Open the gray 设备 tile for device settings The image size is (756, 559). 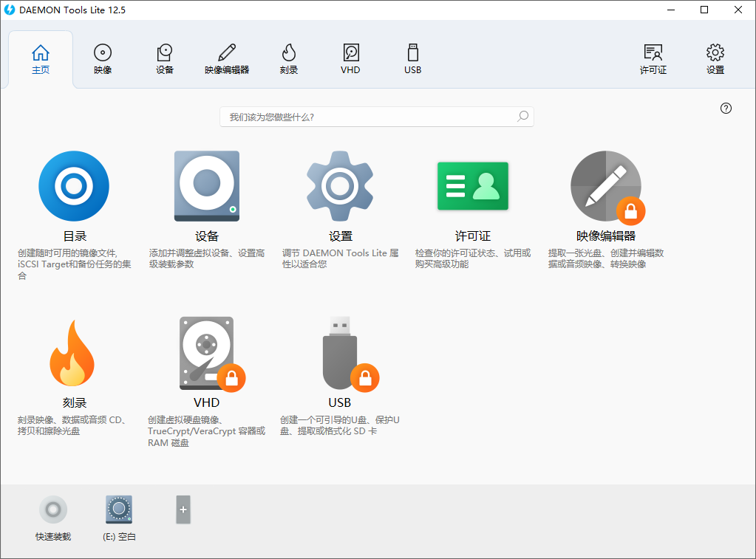tap(206, 186)
